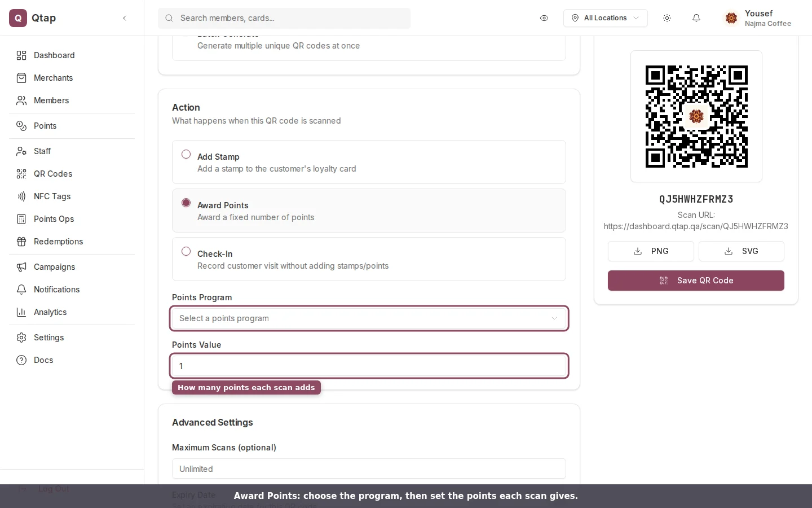Click the NFC Tags signal icon
812x508 pixels.
(x=21, y=196)
